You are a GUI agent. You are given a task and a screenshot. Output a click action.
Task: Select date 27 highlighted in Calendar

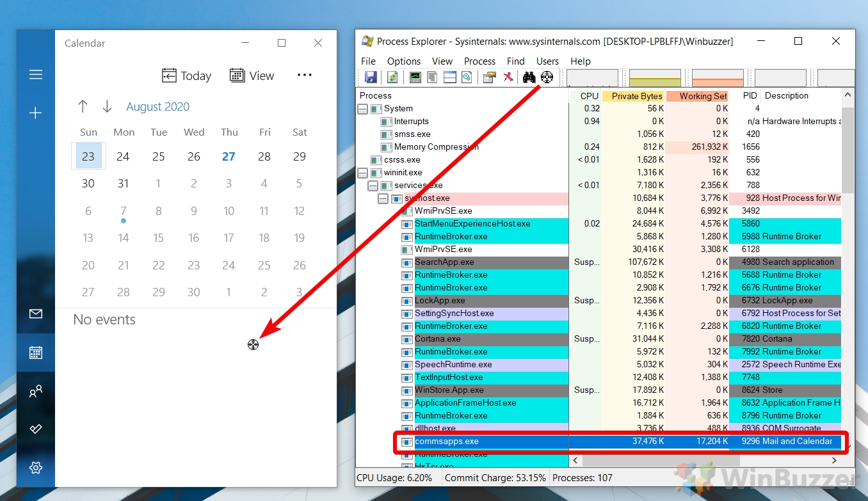coord(229,157)
